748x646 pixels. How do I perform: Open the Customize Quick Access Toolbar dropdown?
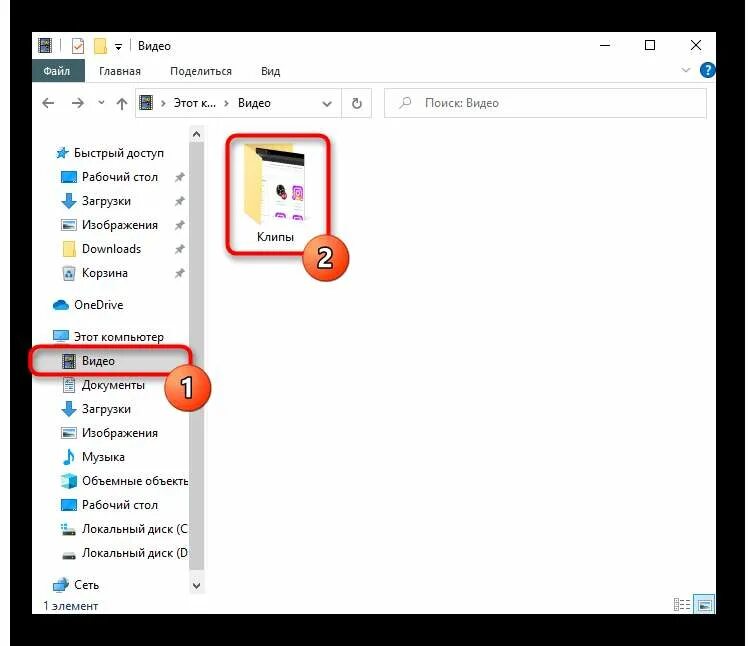coord(118,46)
